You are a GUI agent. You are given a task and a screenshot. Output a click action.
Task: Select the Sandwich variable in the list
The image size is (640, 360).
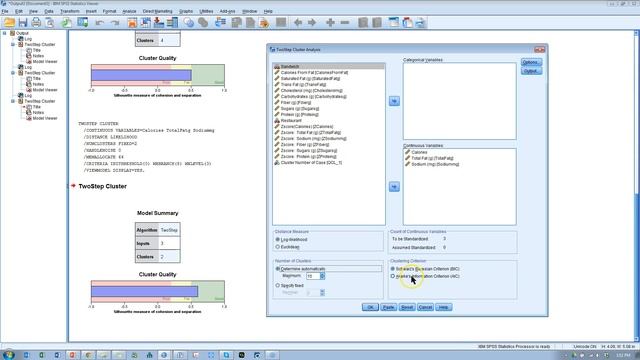[x=329, y=66]
